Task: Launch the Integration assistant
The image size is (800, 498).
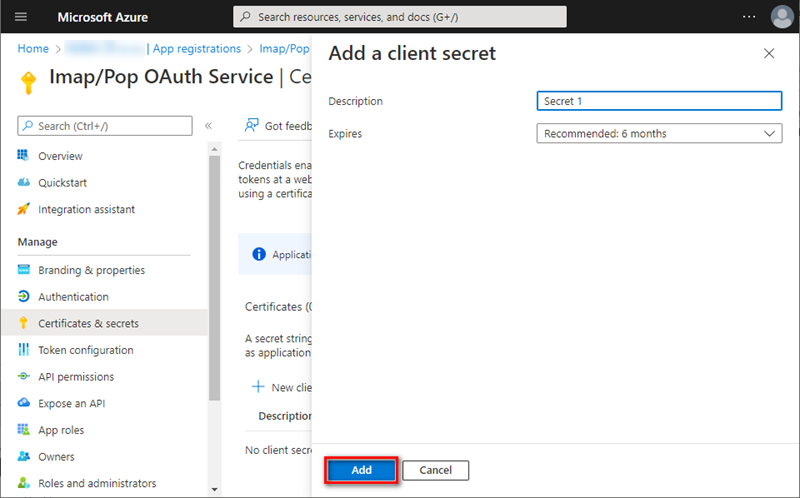Action: [86, 210]
